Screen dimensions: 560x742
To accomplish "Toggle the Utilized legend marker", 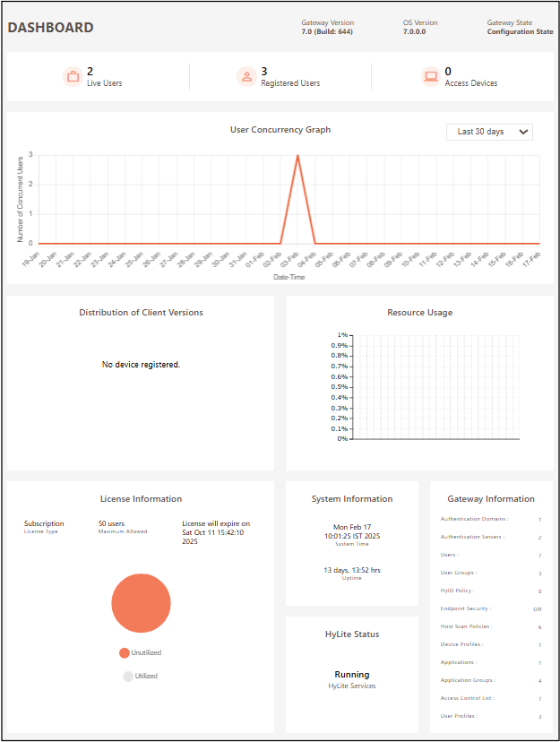I will pyautogui.click(x=128, y=677).
